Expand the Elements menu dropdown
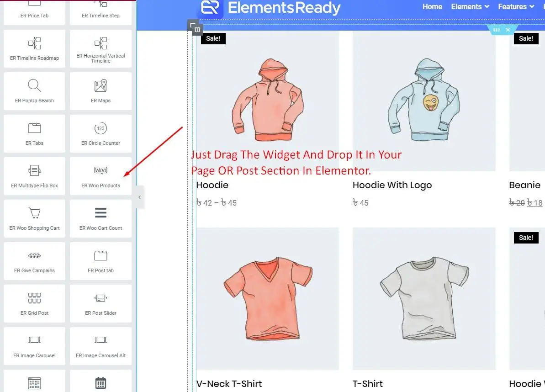 point(470,6)
